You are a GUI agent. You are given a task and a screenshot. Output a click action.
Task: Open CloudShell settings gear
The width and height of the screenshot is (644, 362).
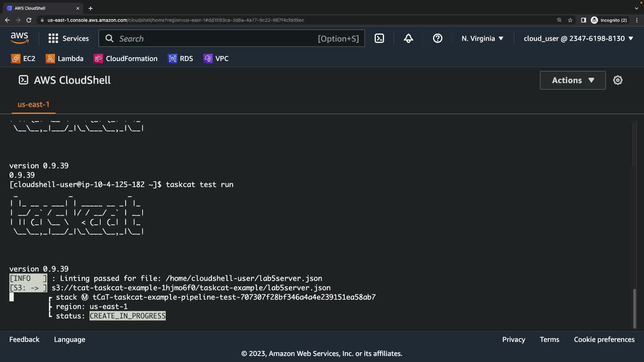(x=618, y=80)
